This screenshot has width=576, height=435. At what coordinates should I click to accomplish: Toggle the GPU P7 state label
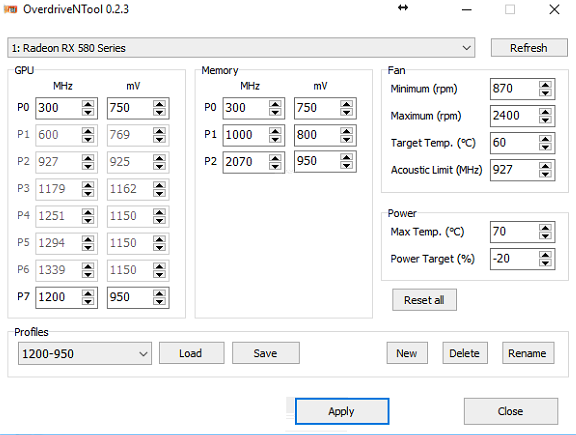point(23,296)
